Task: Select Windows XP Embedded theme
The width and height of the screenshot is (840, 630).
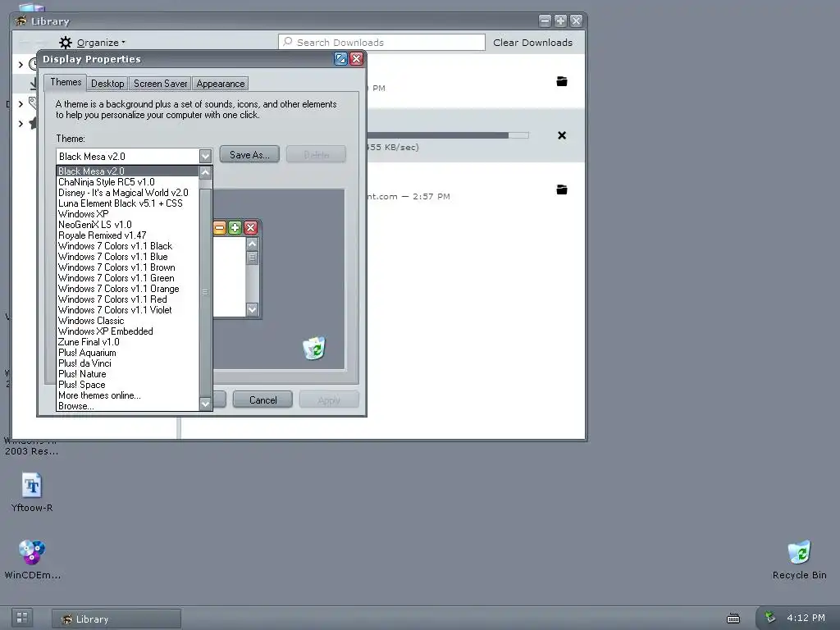Action: (127, 331)
